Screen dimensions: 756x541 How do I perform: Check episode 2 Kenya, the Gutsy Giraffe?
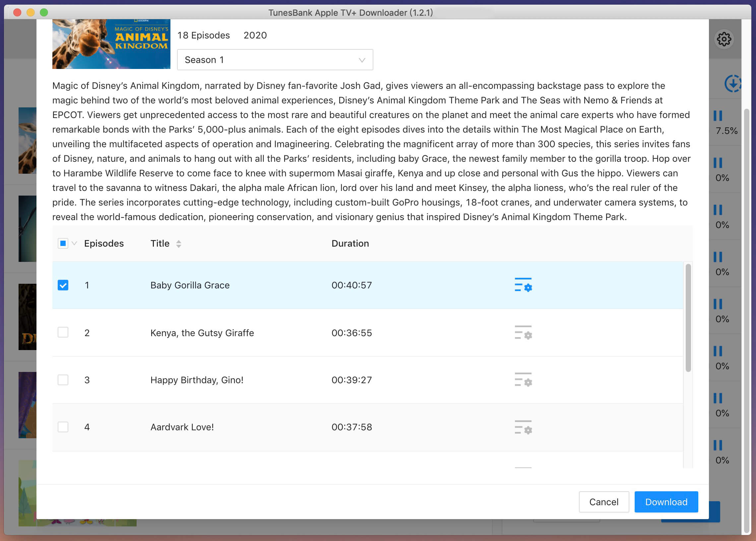63,332
